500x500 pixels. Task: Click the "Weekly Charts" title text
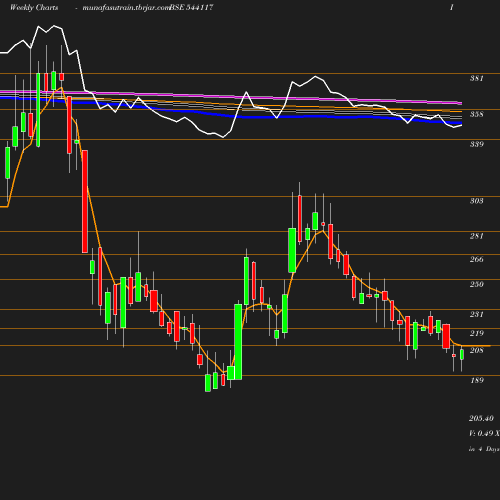click(x=34, y=7)
